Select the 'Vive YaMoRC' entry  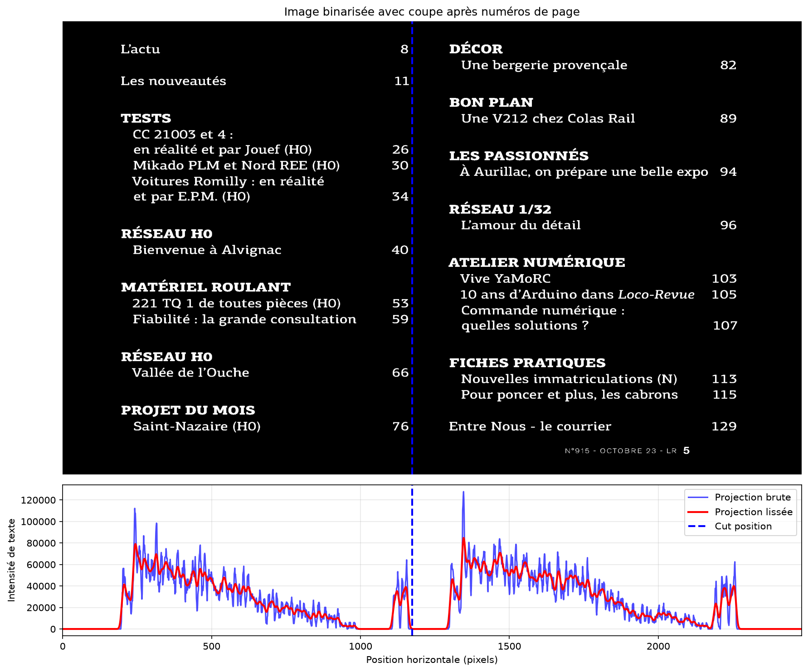click(505, 279)
